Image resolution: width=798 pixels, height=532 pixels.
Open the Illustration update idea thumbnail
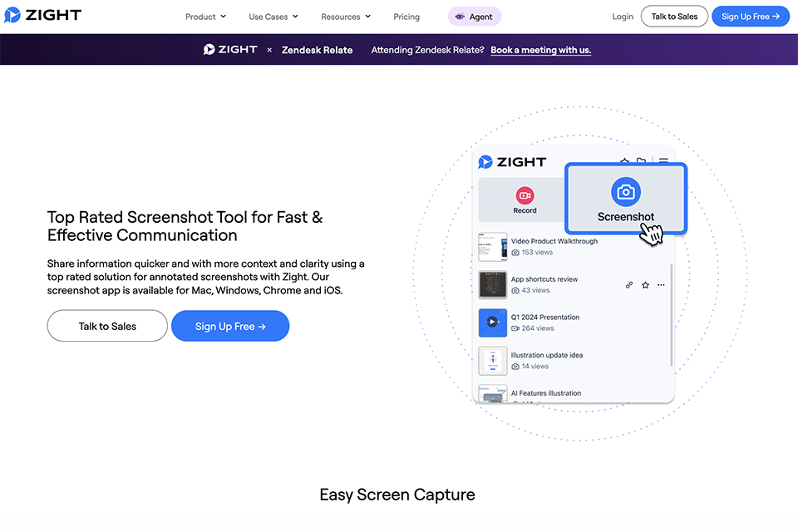[x=493, y=361]
